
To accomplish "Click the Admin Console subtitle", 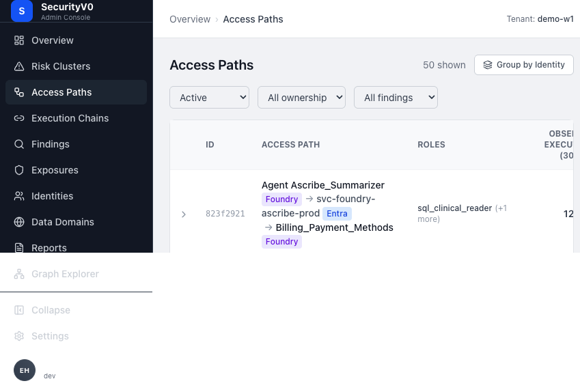I will pyautogui.click(x=66, y=17).
